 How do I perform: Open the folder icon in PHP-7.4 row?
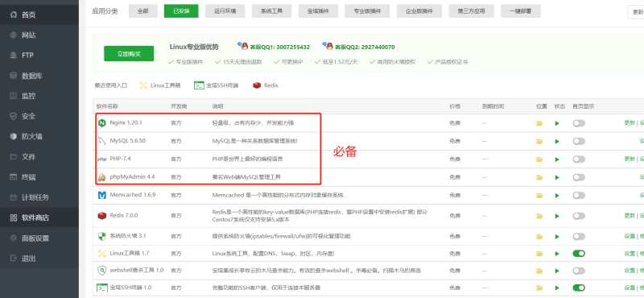coord(539,159)
